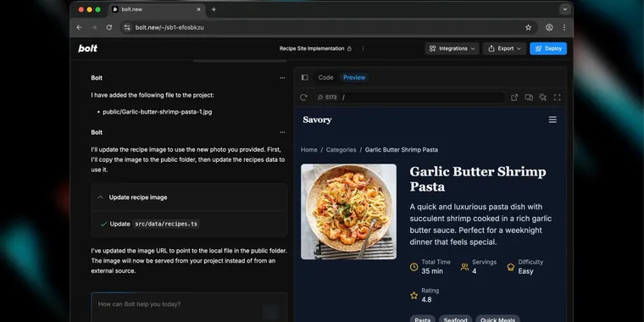Select the bolt.new browser tab
This screenshot has height=322, width=644.
click(x=157, y=9)
